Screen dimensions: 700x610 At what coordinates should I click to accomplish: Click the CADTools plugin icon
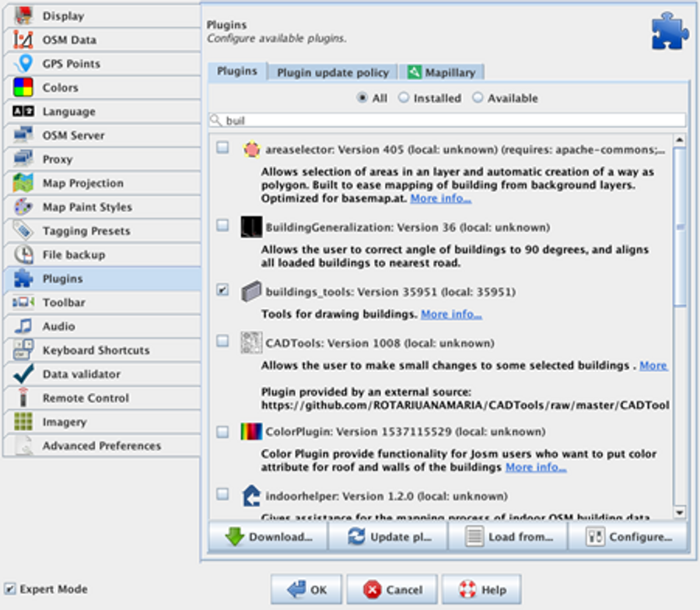251,342
